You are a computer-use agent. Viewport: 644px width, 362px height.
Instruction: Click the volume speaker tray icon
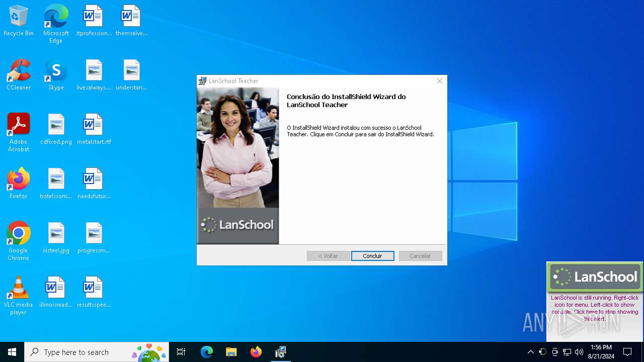[579, 352]
